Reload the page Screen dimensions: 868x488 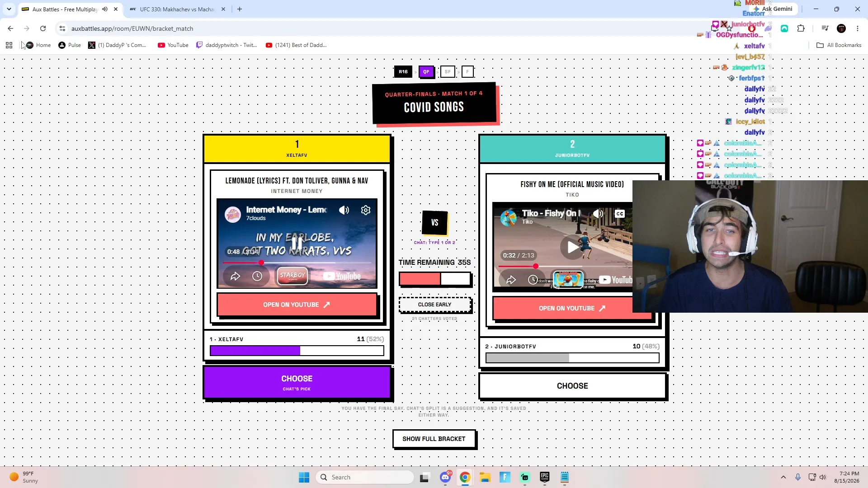(43, 28)
